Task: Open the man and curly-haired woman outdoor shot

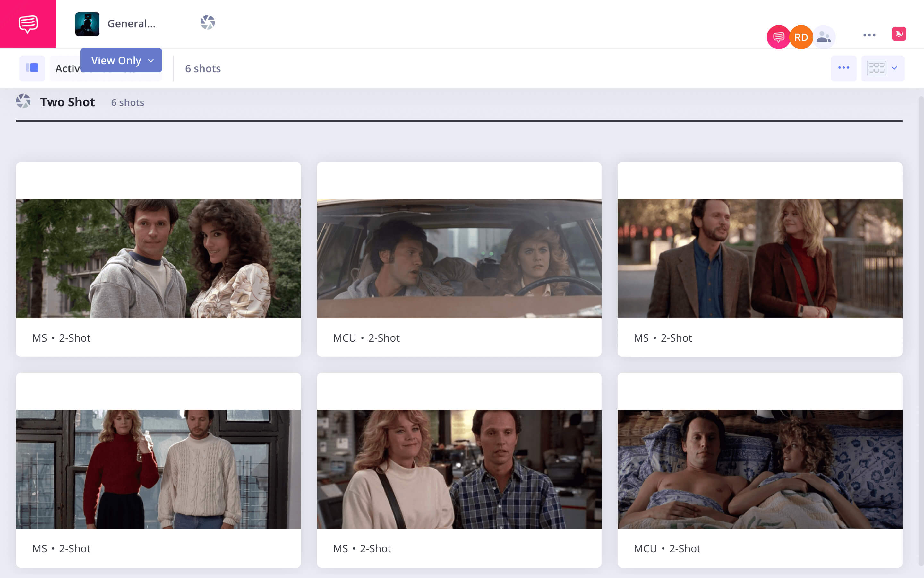Action: tap(158, 258)
